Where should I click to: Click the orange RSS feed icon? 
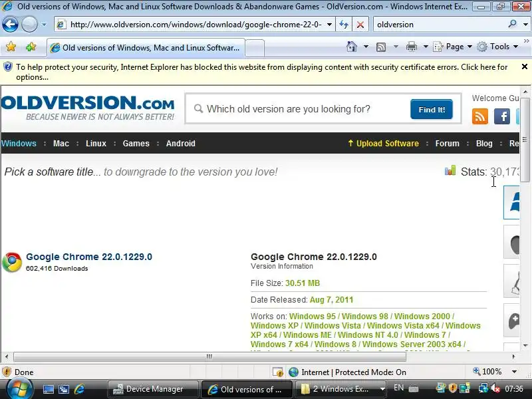tap(480, 117)
